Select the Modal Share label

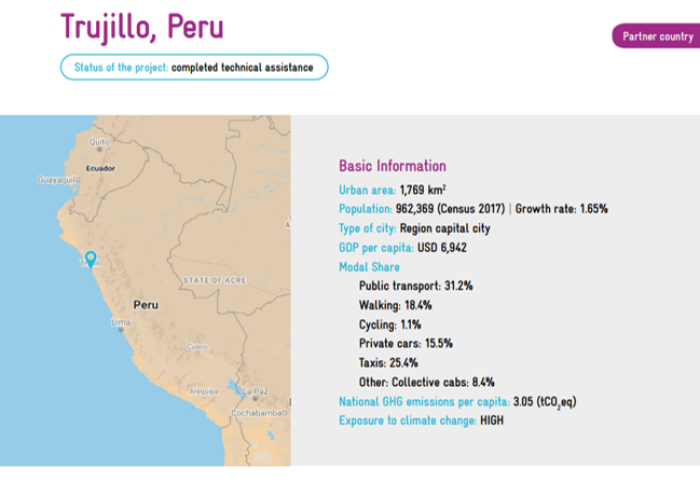[x=369, y=267]
